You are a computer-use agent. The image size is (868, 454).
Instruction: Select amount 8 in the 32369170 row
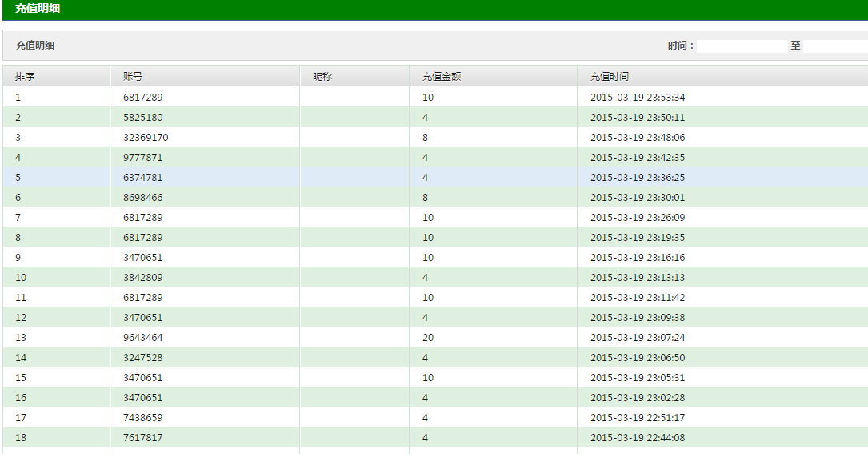pyautogui.click(x=425, y=138)
